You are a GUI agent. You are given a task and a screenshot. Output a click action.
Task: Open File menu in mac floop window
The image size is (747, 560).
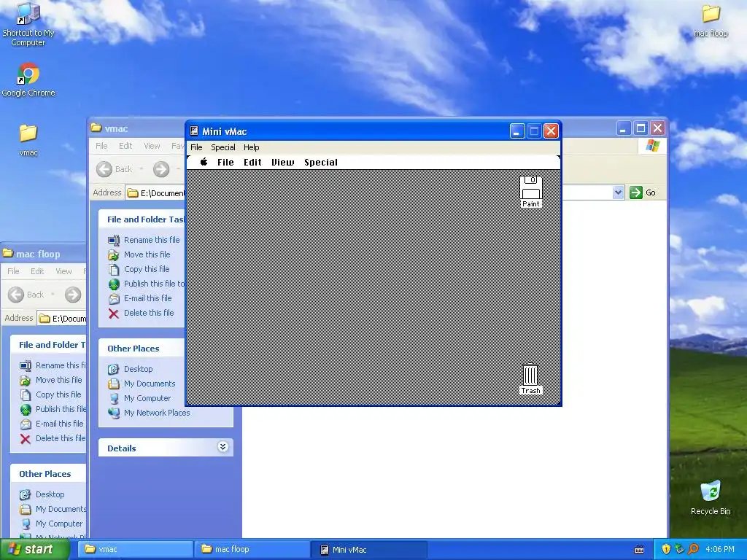coord(13,271)
